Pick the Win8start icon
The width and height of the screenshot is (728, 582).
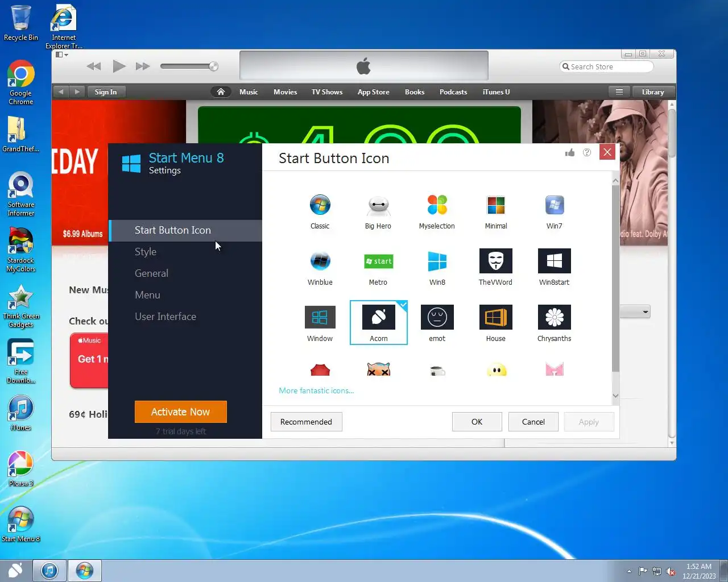[554, 267]
